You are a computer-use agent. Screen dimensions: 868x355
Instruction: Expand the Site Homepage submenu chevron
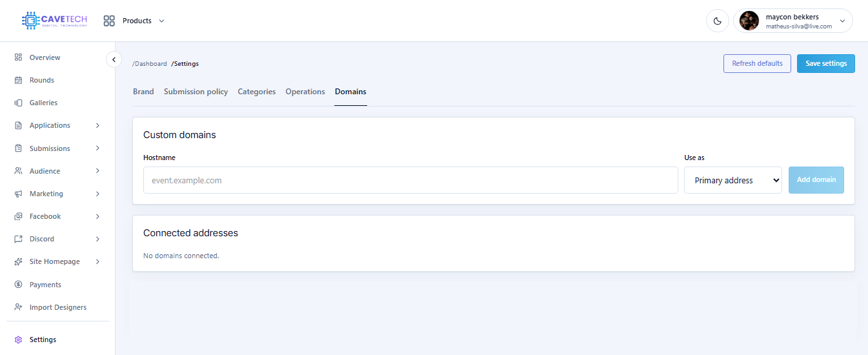point(97,261)
